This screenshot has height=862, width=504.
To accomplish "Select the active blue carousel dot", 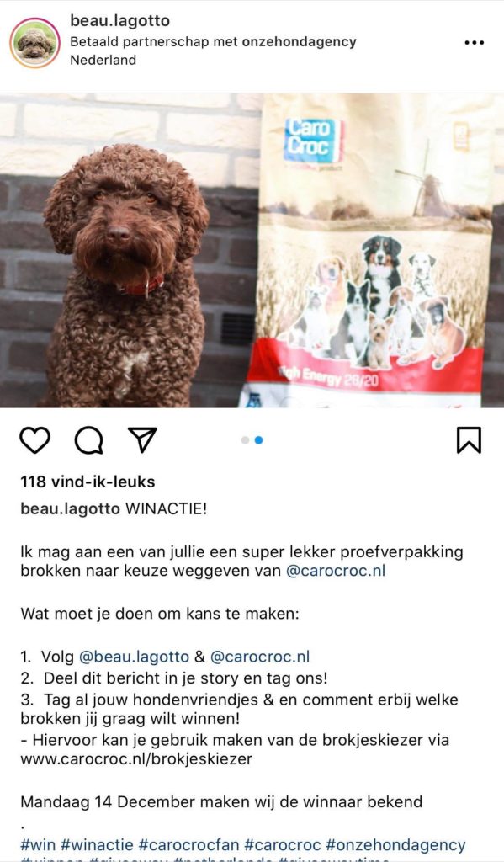I will pyautogui.click(x=259, y=439).
